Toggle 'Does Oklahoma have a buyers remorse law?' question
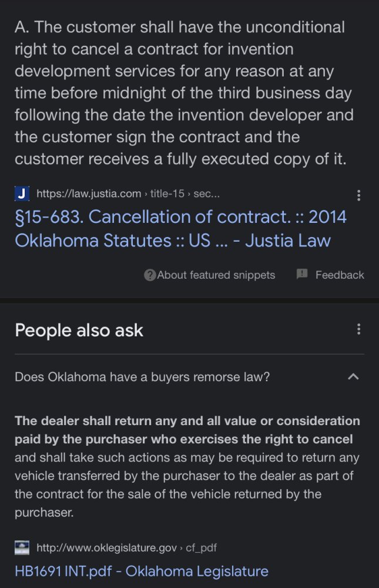379x588 pixels. (x=142, y=377)
